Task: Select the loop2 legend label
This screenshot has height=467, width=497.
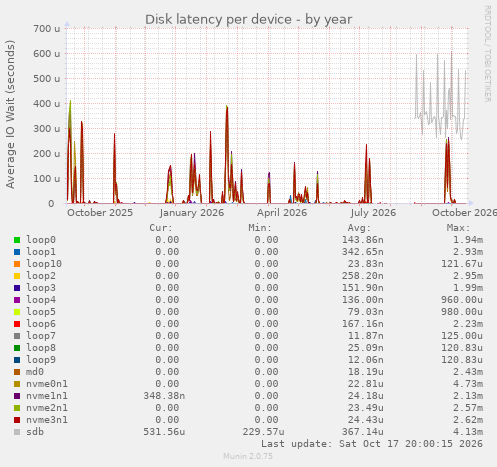Action: click(x=41, y=276)
